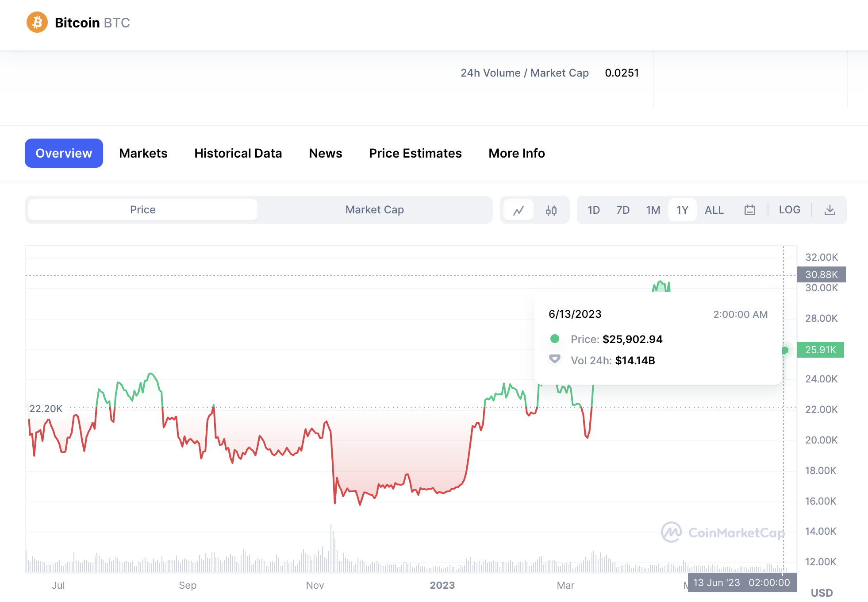The image size is (868, 602).
Task: Open the More Info tab
Action: pos(517,153)
